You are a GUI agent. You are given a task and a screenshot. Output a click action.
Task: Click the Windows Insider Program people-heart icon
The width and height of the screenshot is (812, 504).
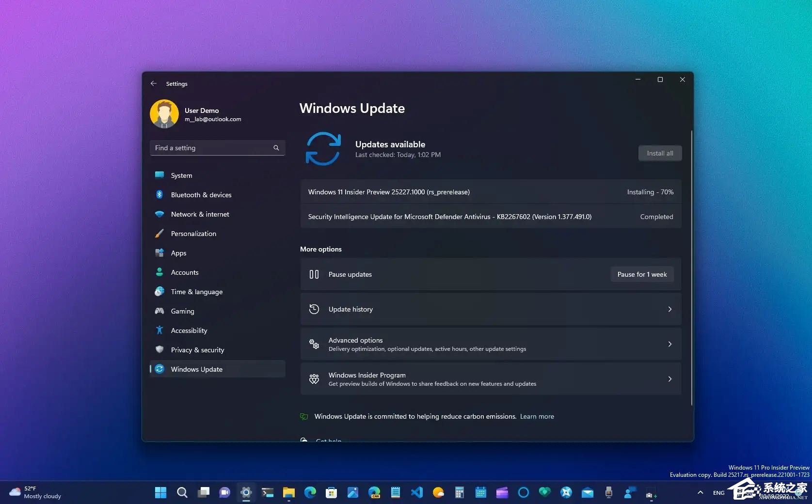(314, 379)
